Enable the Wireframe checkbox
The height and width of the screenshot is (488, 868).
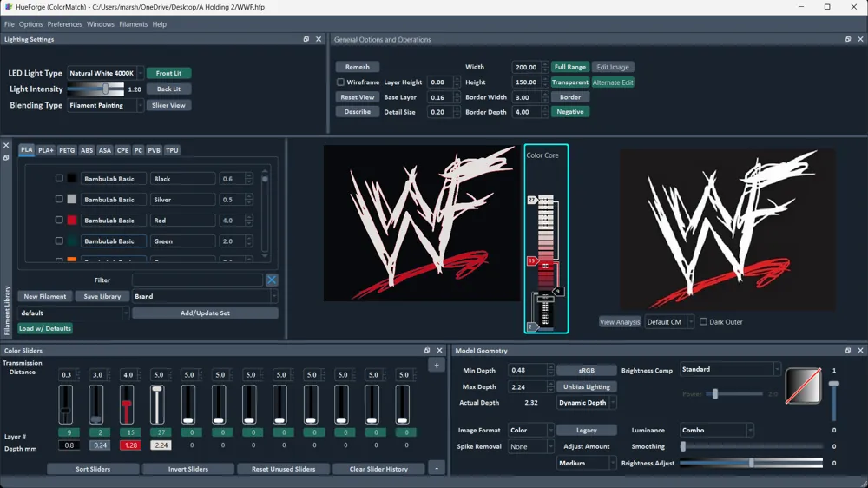(340, 82)
